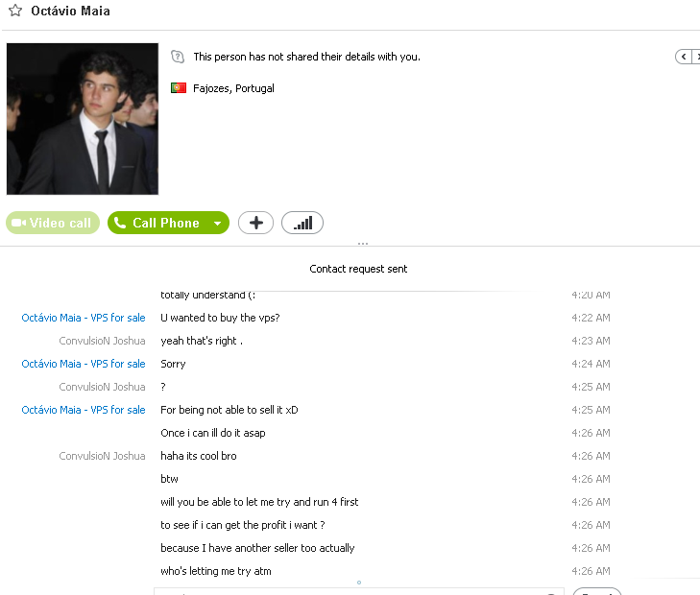Select the message "Once i can ill do it asap"
The image size is (700, 595).
click(213, 433)
